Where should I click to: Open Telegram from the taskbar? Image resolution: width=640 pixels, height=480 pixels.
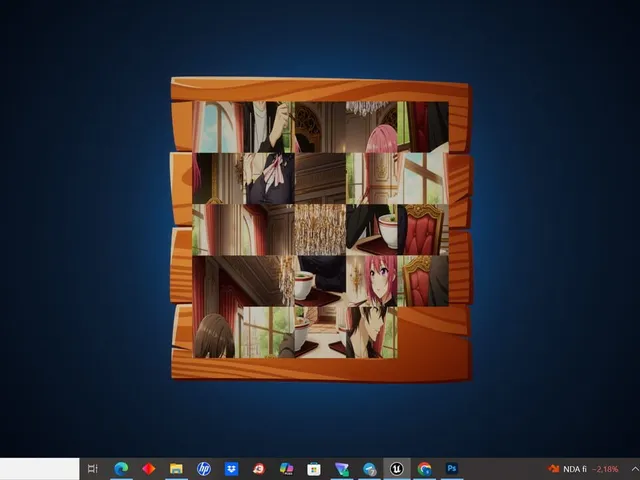pyautogui.click(x=369, y=469)
